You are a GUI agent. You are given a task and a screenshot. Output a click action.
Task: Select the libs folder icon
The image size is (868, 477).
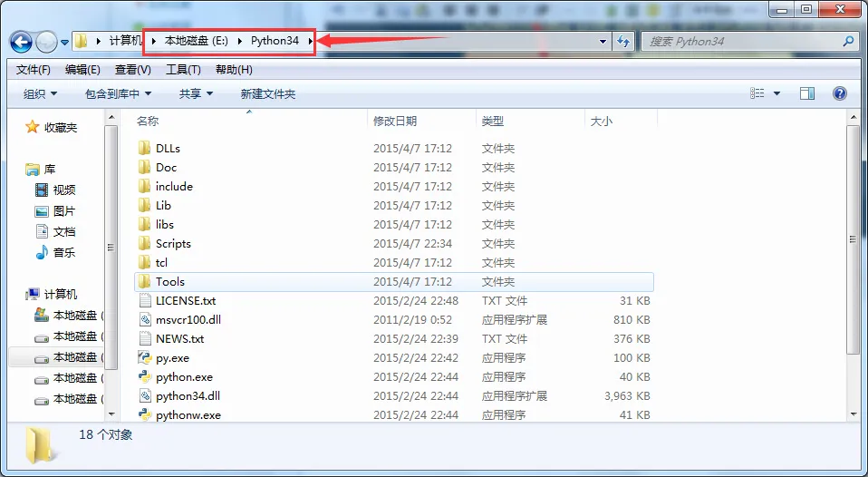(x=144, y=224)
